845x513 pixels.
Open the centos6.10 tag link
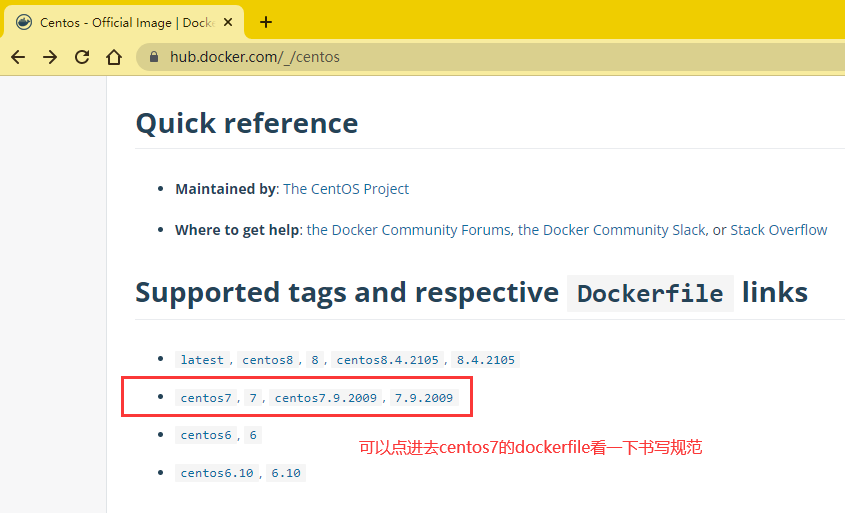pyautogui.click(x=217, y=473)
